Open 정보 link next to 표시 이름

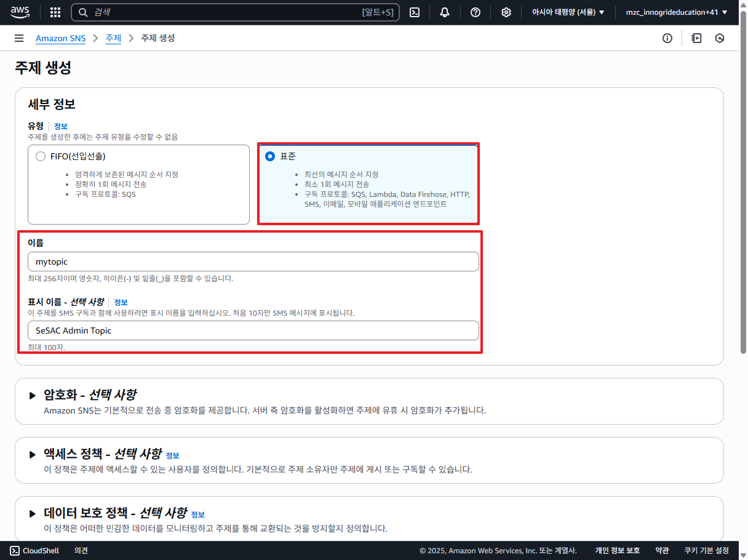121,302
